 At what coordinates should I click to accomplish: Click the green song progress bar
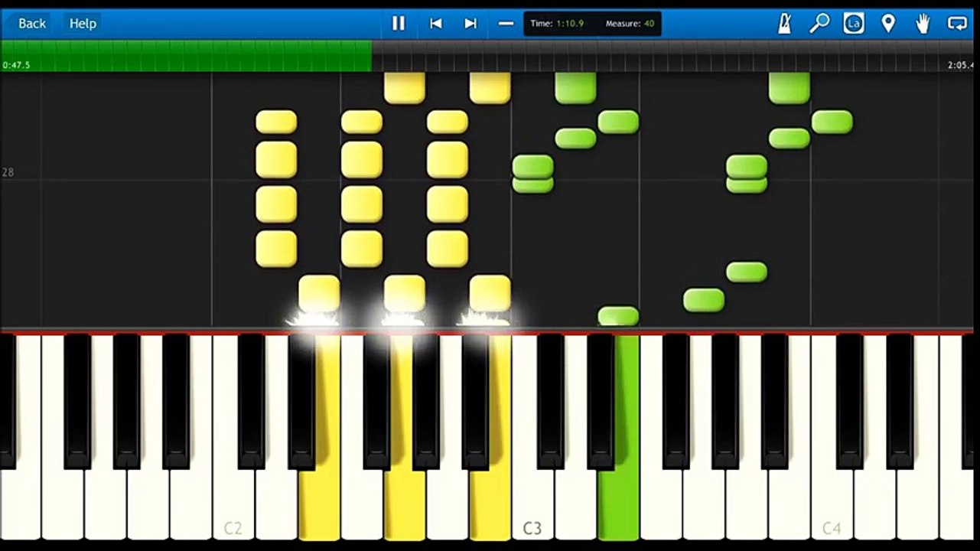click(x=186, y=56)
